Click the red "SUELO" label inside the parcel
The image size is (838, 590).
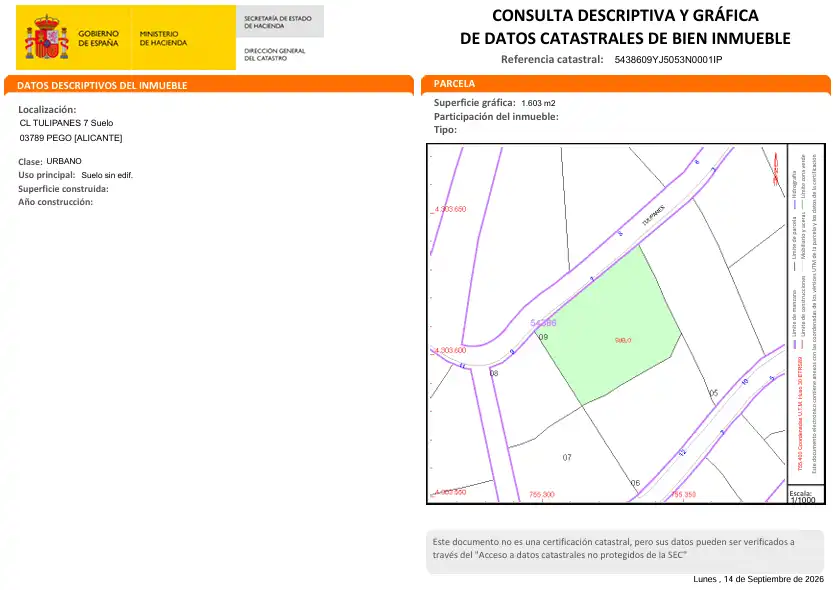623,340
